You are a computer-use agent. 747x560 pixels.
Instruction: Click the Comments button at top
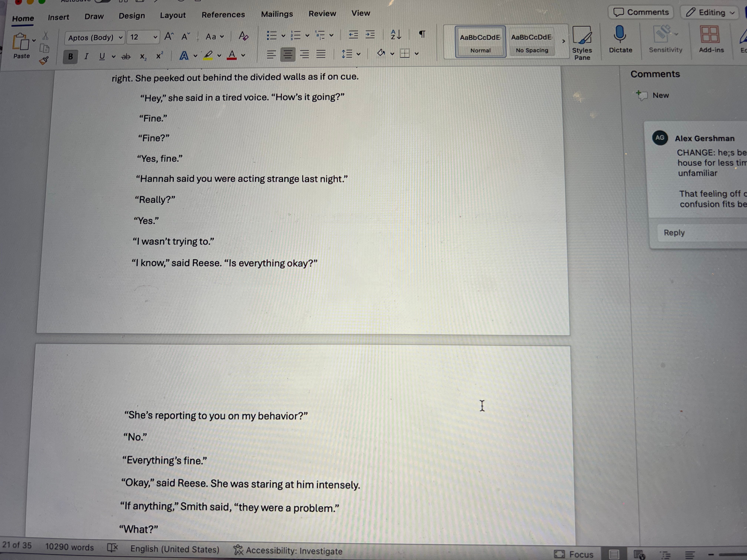pos(641,12)
